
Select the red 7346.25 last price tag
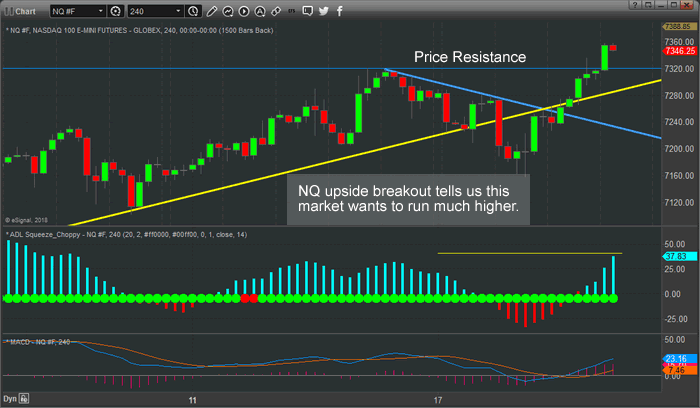(680, 51)
